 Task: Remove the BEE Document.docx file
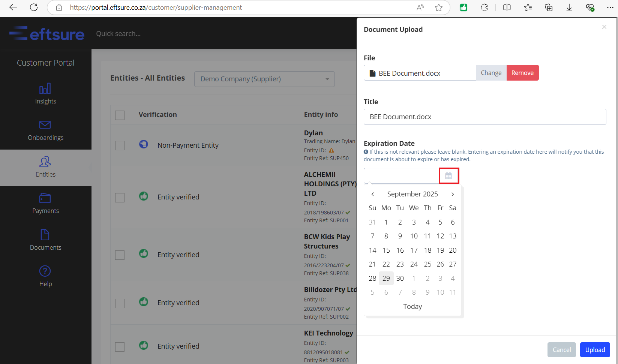pos(522,73)
